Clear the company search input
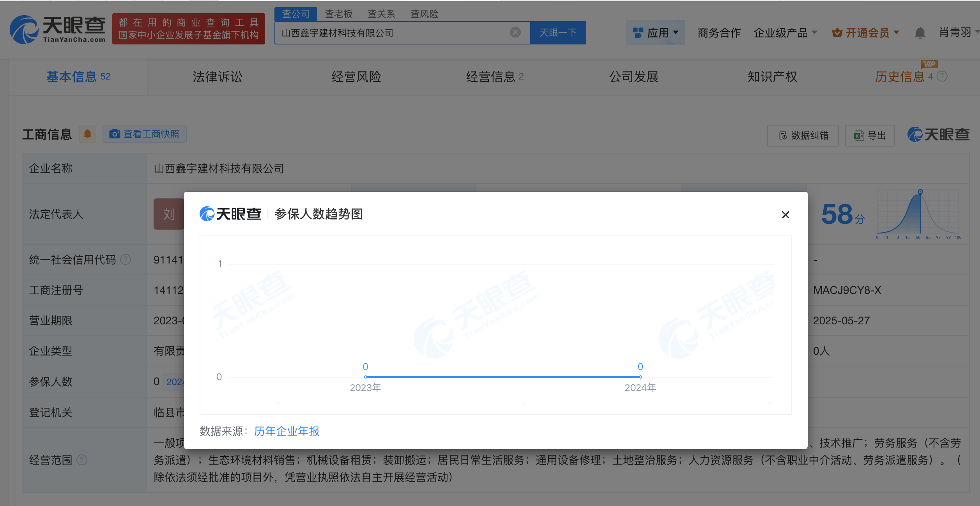The image size is (980, 506). pyautogui.click(x=515, y=32)
